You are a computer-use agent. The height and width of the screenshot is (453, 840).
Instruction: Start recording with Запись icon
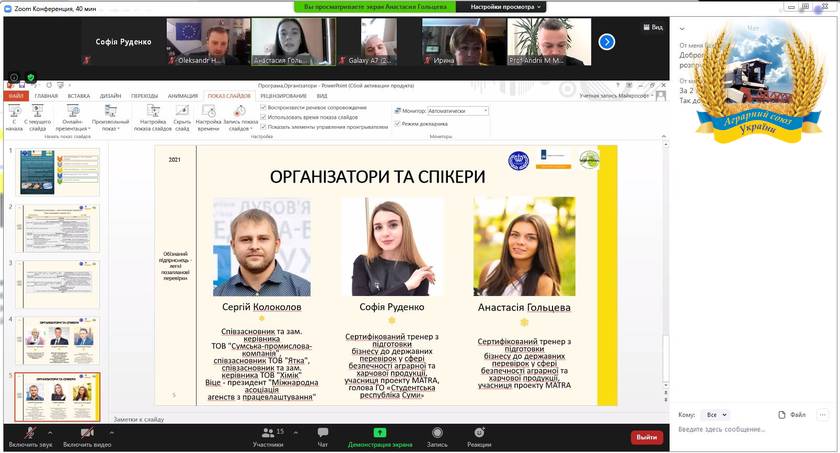click(x=437, y=433)
